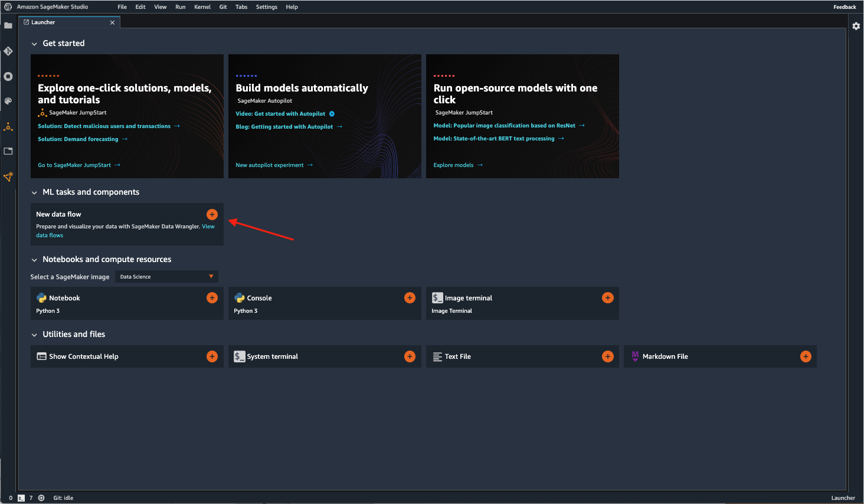
Task: Launch Notebook Python 3 with plus icon
Action: click(212, 298)
